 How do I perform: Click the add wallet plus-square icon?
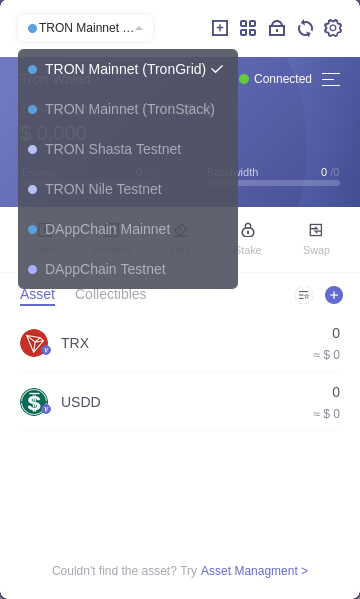coord(220,28)
